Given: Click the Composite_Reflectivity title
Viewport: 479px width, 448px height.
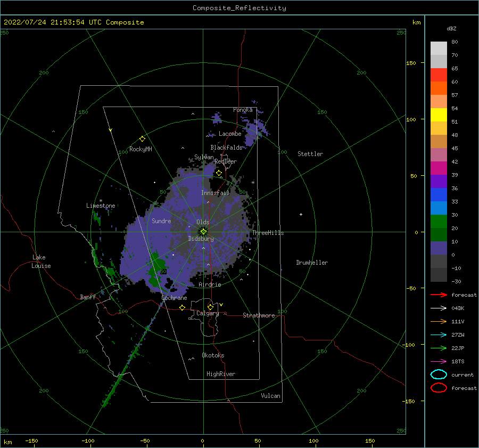Looking at the screenshot, I should tap(239, 8).
